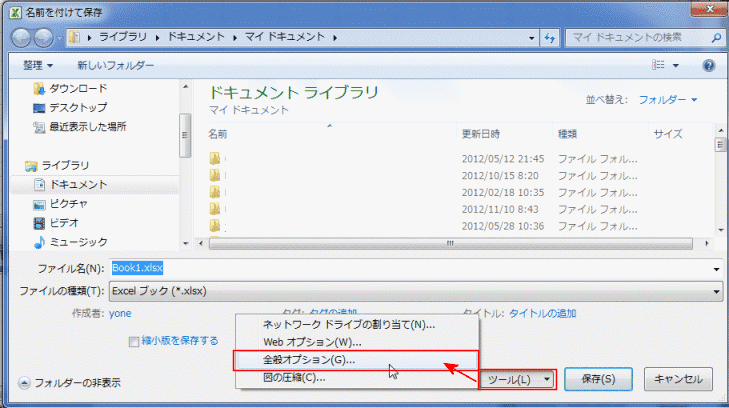729x408 pixels.
Task: Click folder icon dated 2012/10/15 8:20
Action: click(x=214, y=175)
